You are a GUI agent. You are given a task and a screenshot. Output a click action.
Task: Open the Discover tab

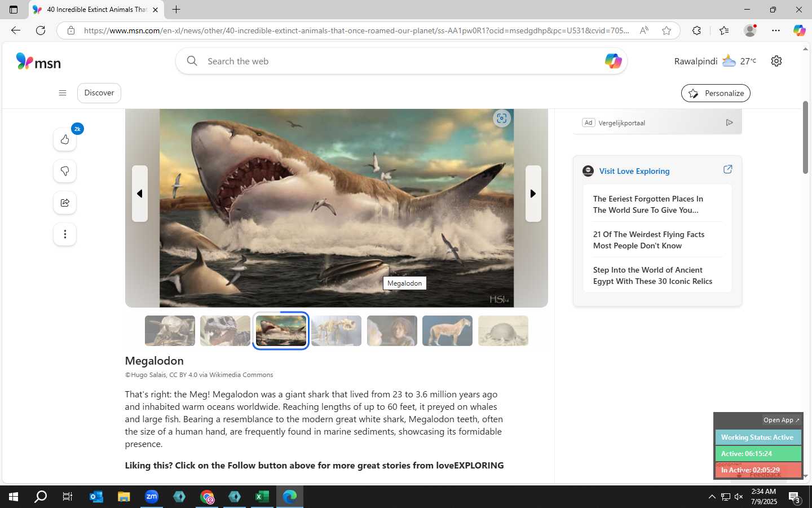pyautogui.click(x=99, y=93)
